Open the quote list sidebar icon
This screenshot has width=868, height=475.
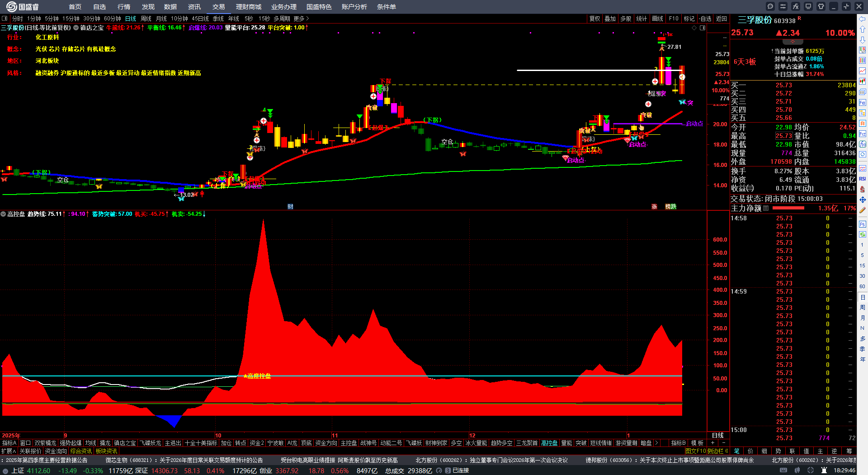(863, 61)
